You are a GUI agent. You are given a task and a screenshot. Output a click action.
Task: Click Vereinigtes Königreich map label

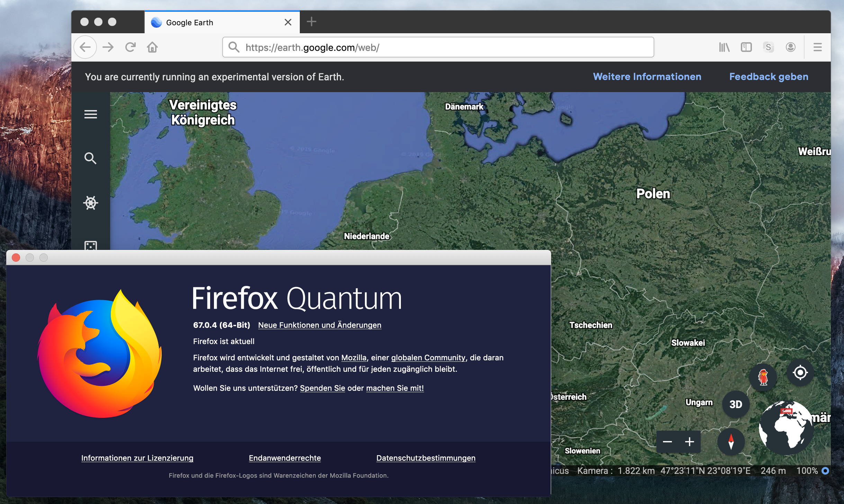coord(203,112)
